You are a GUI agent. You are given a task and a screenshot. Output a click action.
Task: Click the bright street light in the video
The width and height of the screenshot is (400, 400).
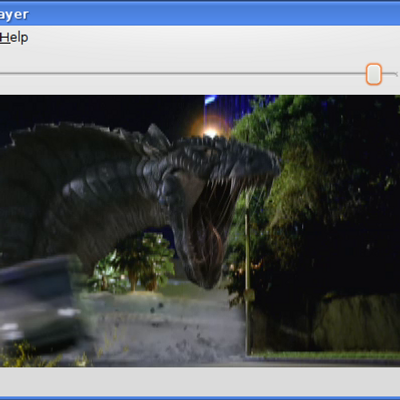pyautogui.click(x=211, y=133)
